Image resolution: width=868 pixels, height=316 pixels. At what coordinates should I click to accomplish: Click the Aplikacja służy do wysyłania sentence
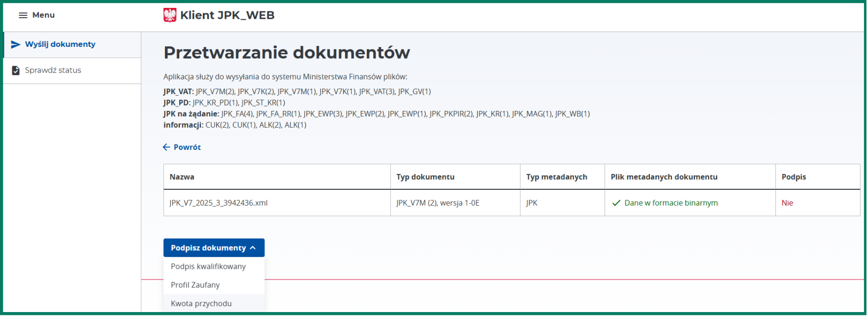[286, 77]
